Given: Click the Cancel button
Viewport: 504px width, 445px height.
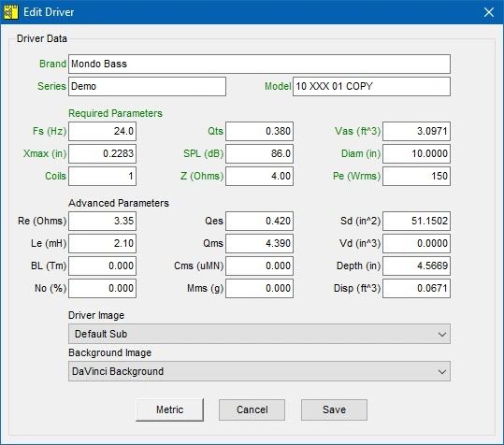Looking at the screenshot, I should [252, 409].
